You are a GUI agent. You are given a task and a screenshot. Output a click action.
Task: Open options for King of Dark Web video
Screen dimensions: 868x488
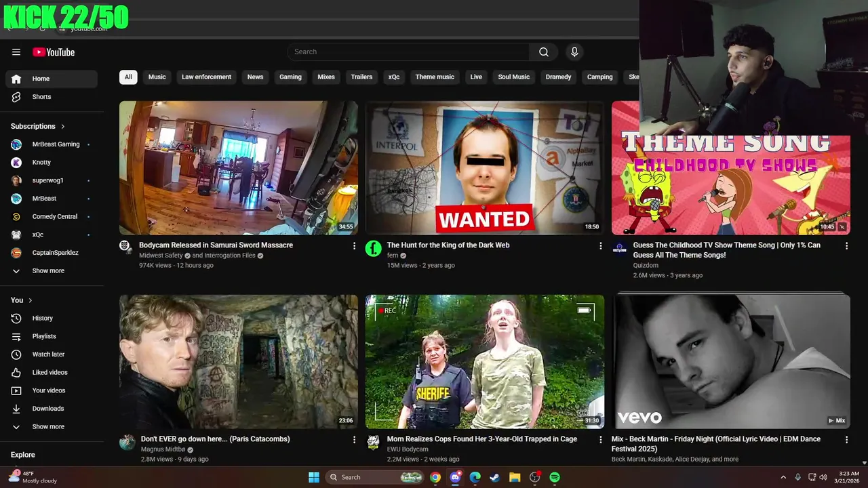pos(600,246)
